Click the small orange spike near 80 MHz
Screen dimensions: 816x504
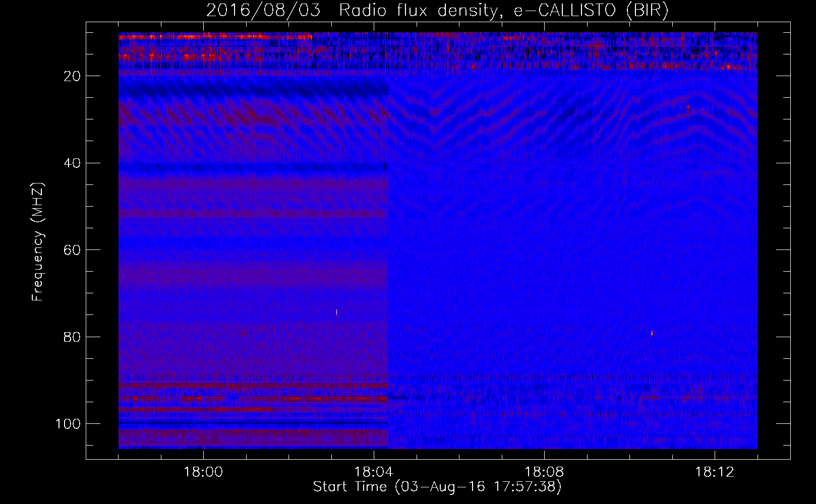click(652, 333)
